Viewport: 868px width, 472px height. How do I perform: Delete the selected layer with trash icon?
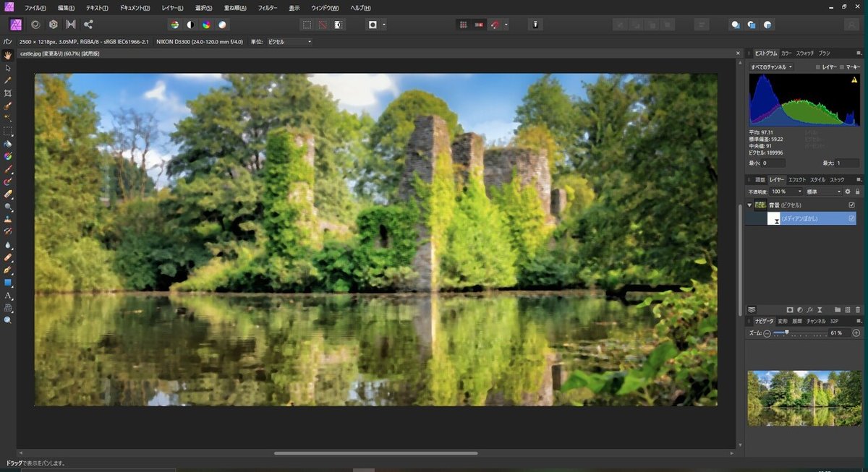(858, 309)
